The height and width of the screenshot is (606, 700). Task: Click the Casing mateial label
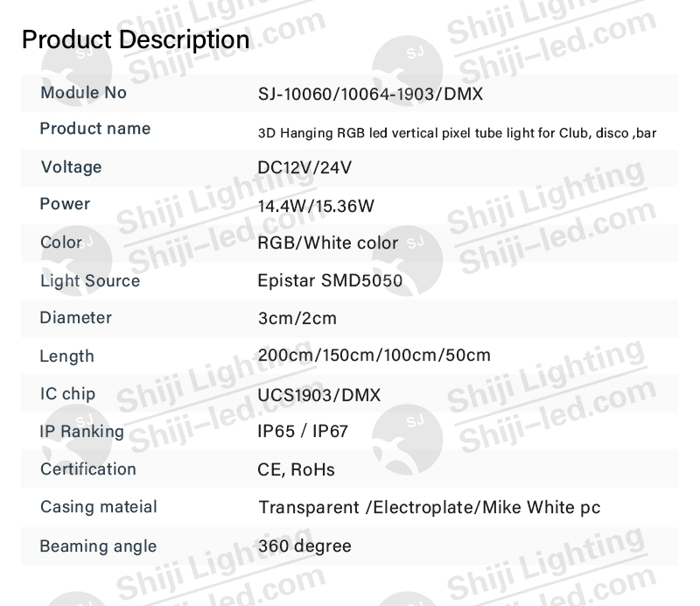coord(99,507)
